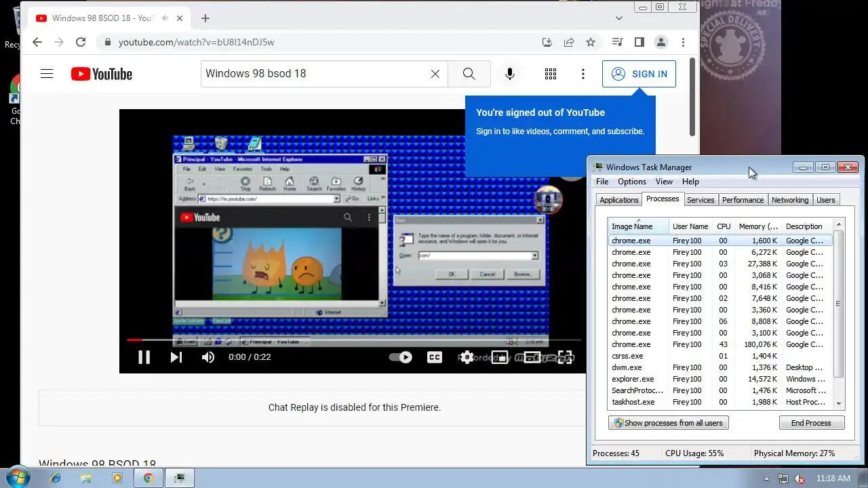The image size is (868, 488).
Task: Turn on closed captions (CC)
Action: tap(434, 357)
